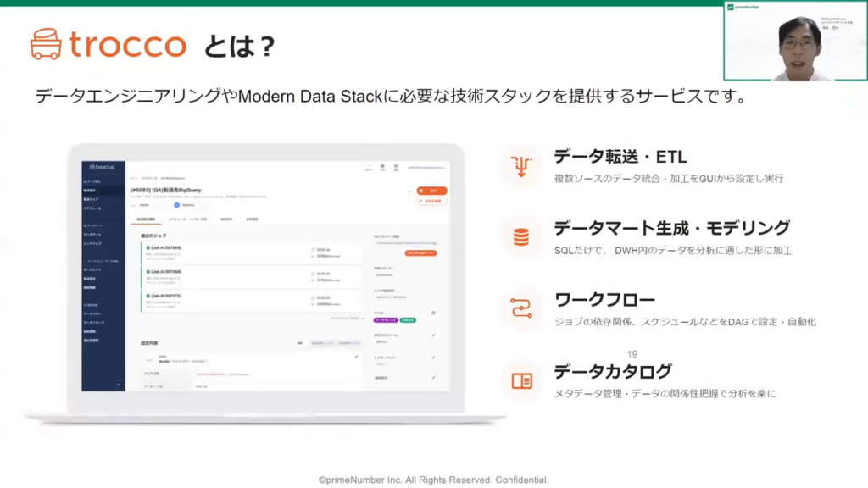Open the Job #2387369 entry
868x488 pixels.
[168, 272]
